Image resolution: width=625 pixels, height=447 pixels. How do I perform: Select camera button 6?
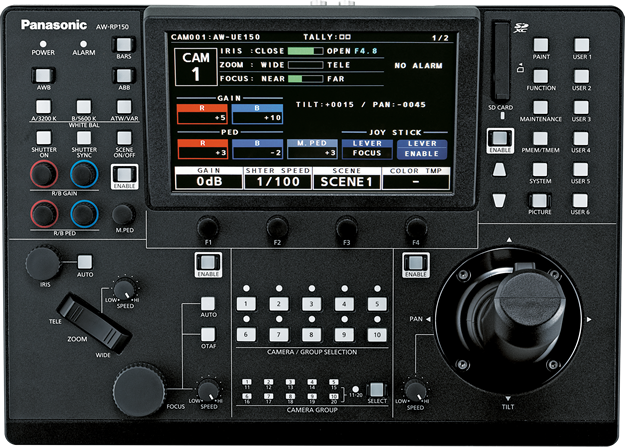246,334
